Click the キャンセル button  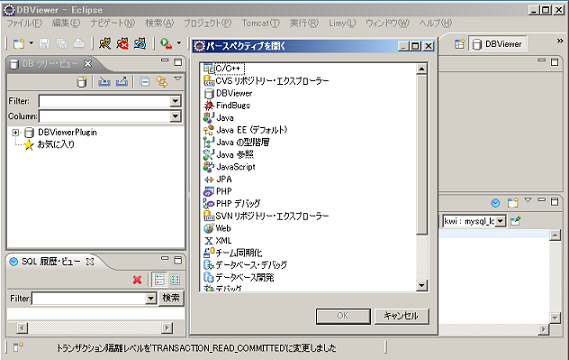[x=401, y=316]
